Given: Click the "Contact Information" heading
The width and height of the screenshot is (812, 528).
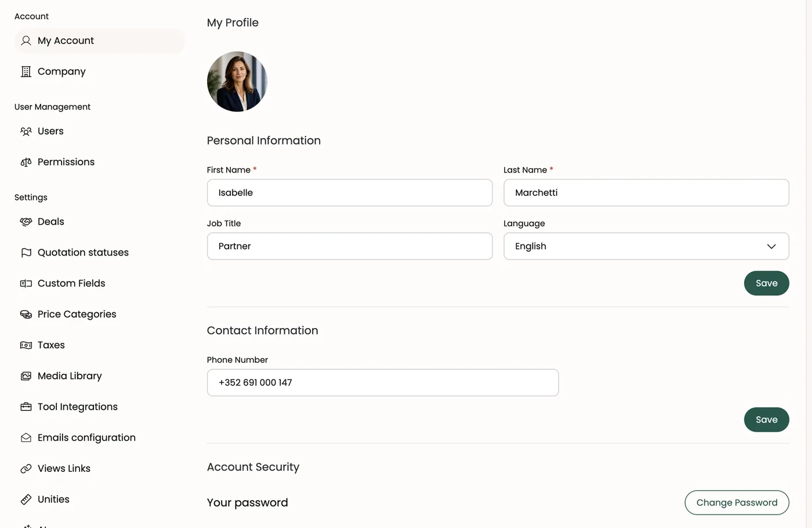Looking at the screenshot, I should pos(262,330).
